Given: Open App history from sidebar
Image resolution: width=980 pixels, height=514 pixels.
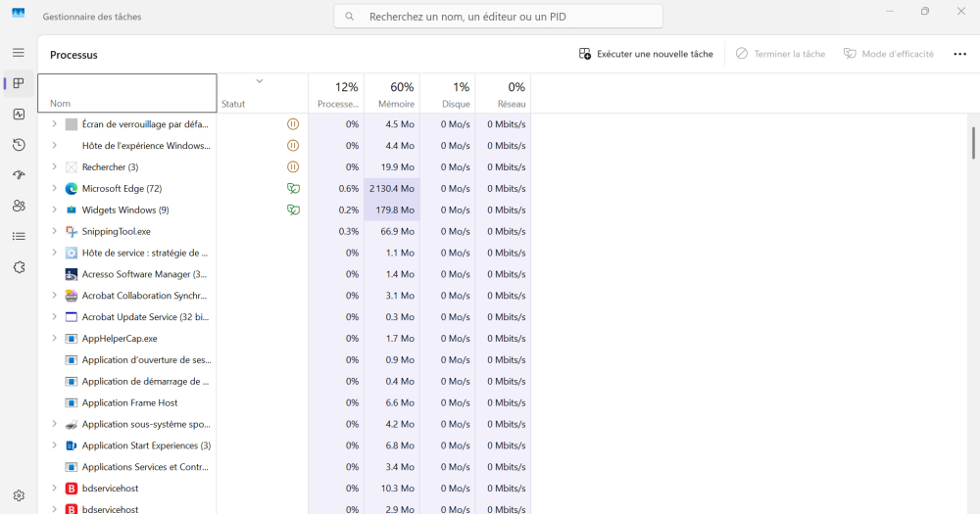Looking at the screenshot, I should (x=19, y=145).
